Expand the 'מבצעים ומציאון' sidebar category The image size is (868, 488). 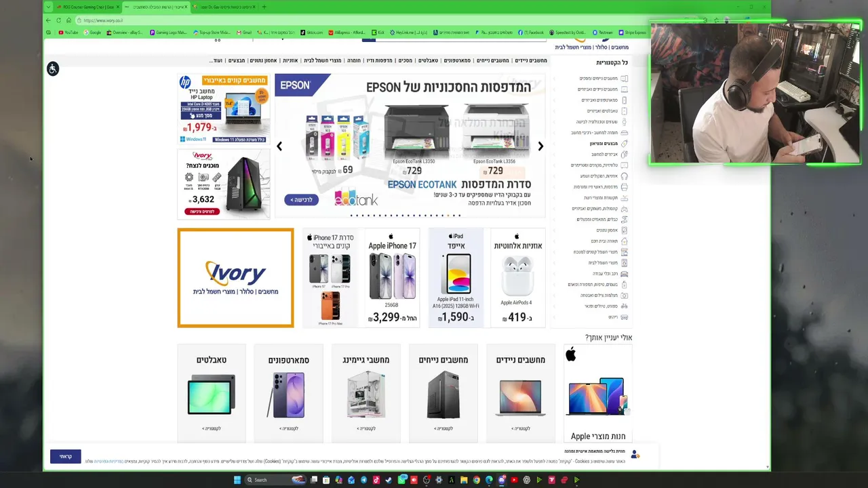[x=604, y=144]
